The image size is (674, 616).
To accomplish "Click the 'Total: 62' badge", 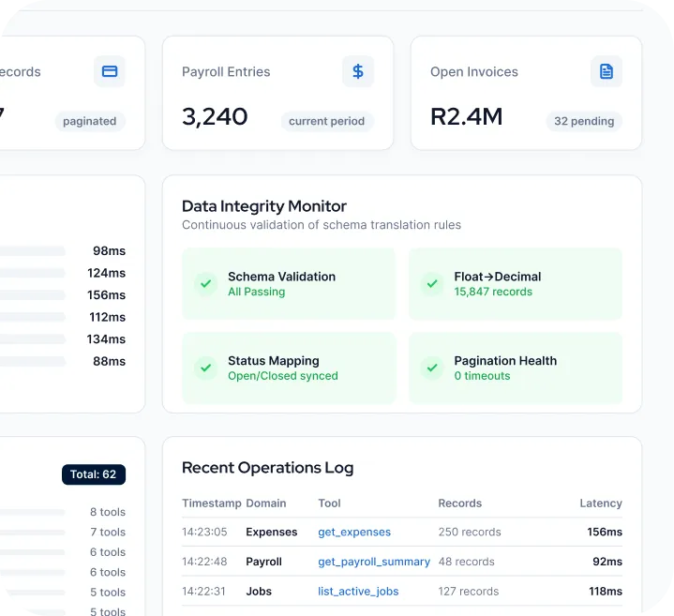I will [94, 474].
